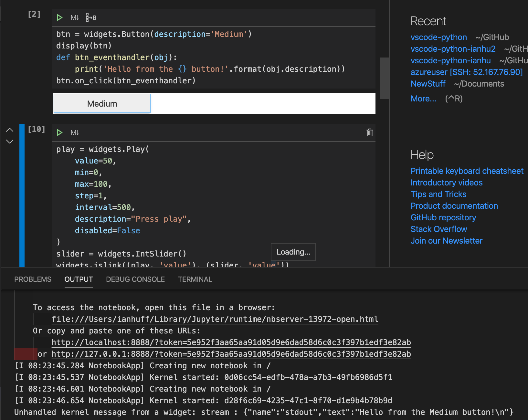Image resolution: width=528 pixels, height=420 pixels.
Task: Open Tips and Tricks link
Action: click(438, 194)
